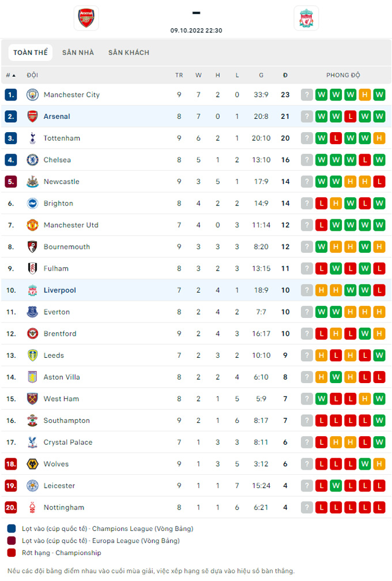Click Nottingham club badge at bottom row

click(32, 508)
